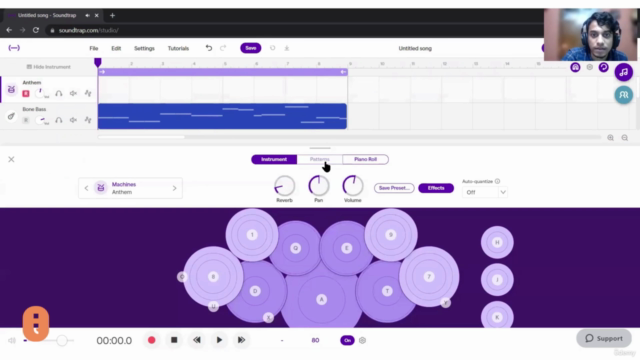Screen dimensions: 640x360
Task: Hit drum pad Q
Action: 296,248
